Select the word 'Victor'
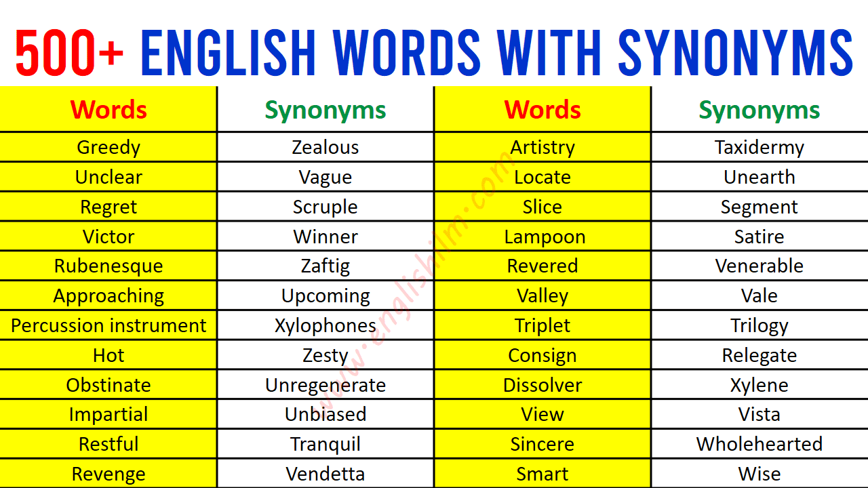This screenshot has height=488, width=868. click(x=108, y=237)
